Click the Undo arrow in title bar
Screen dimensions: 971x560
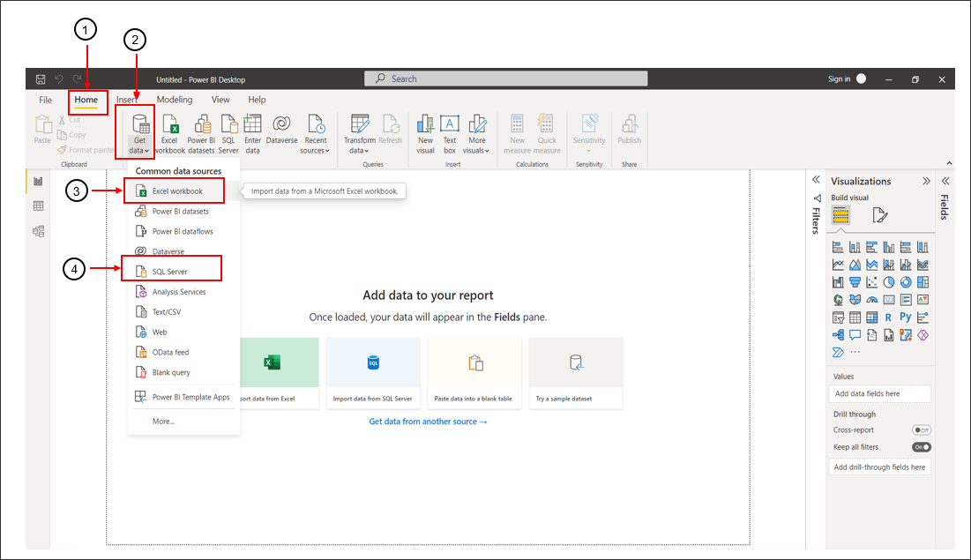[59, 78]
